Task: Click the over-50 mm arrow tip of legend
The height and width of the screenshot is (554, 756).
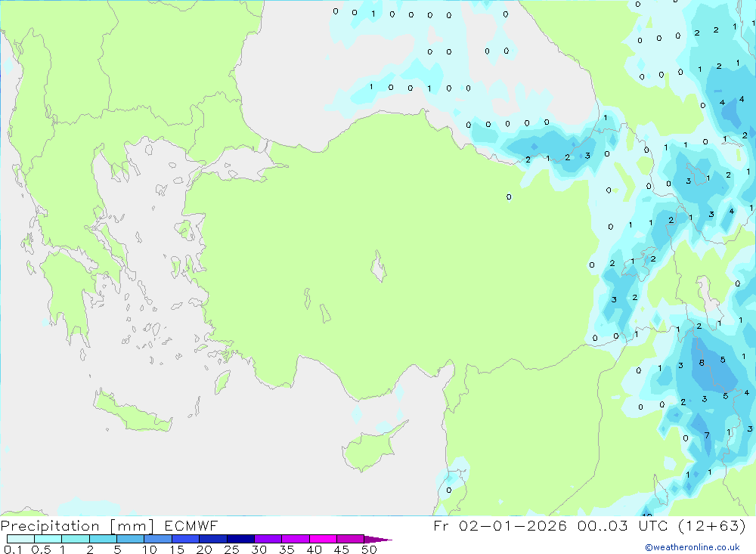Action: (x=378, y=539)
